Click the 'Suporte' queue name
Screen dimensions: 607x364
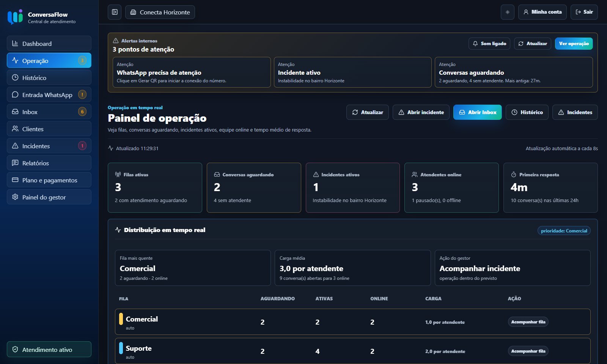[x=138, y=348]
